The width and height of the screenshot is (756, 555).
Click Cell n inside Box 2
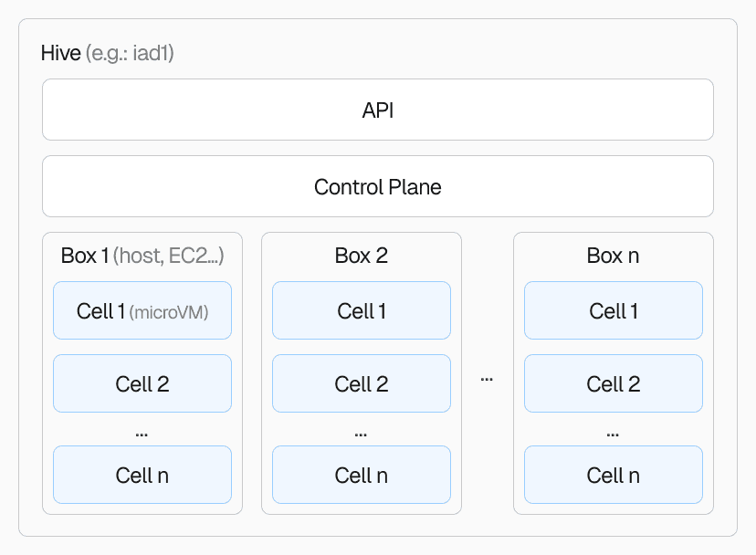coord(362,475)
